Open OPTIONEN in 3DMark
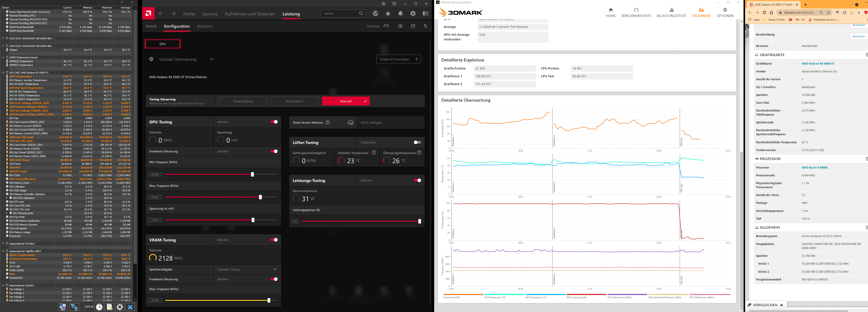The image size is (868, 312). coord(725,13)
